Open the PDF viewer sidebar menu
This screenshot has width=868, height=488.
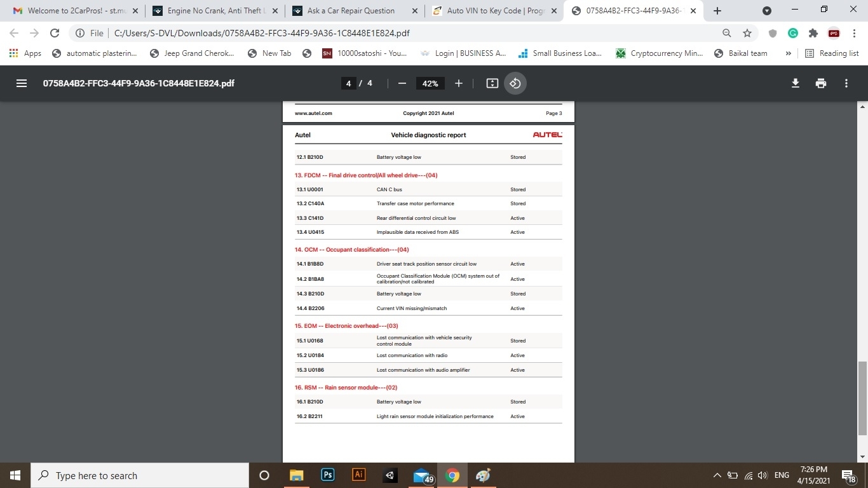coord(22,83)
